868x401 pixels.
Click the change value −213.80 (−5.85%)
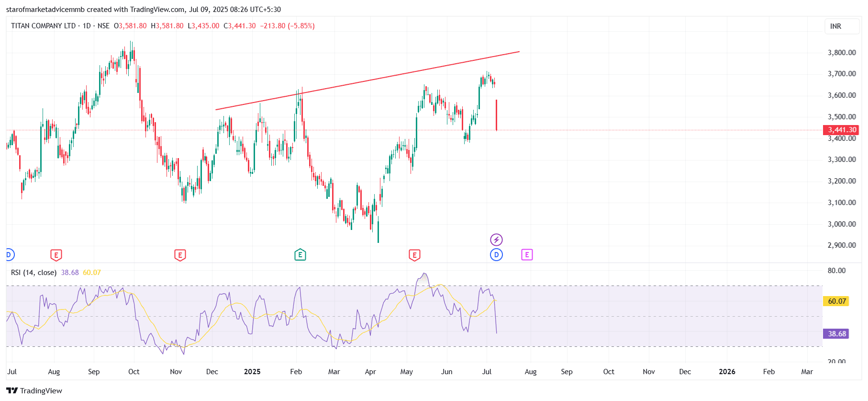(x=287, y=26)
